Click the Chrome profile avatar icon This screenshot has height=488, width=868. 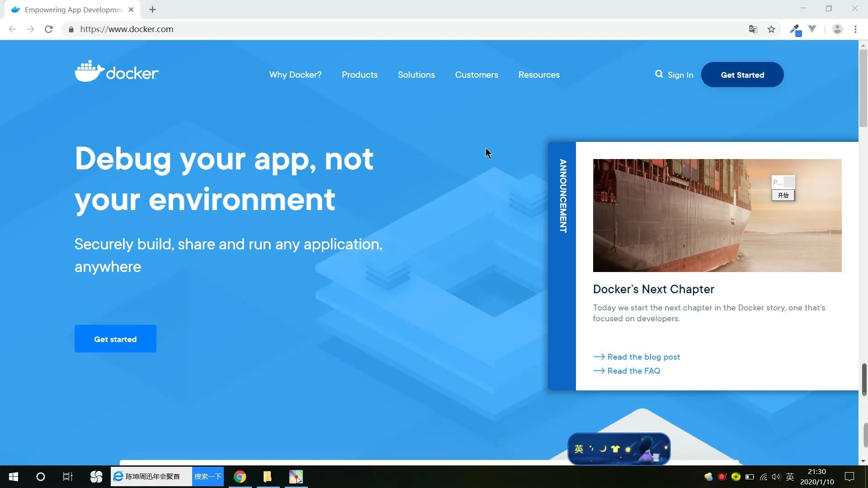tap(837, 29)
